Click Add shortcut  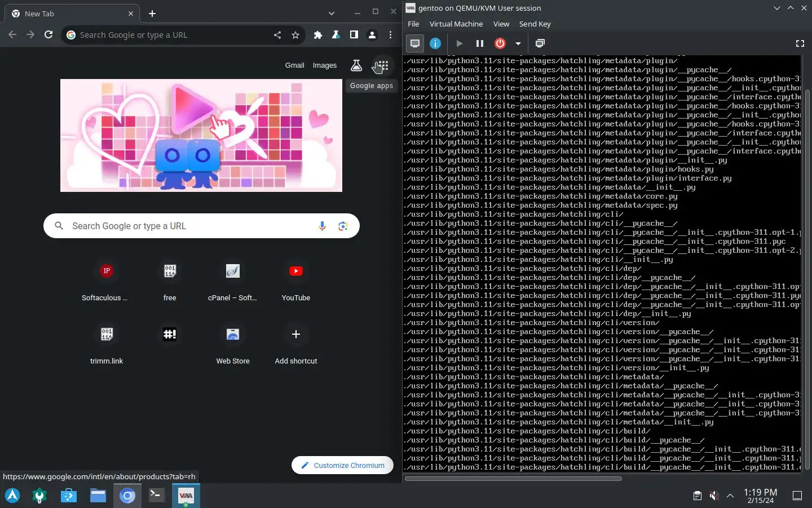click(x=296, y=344)
